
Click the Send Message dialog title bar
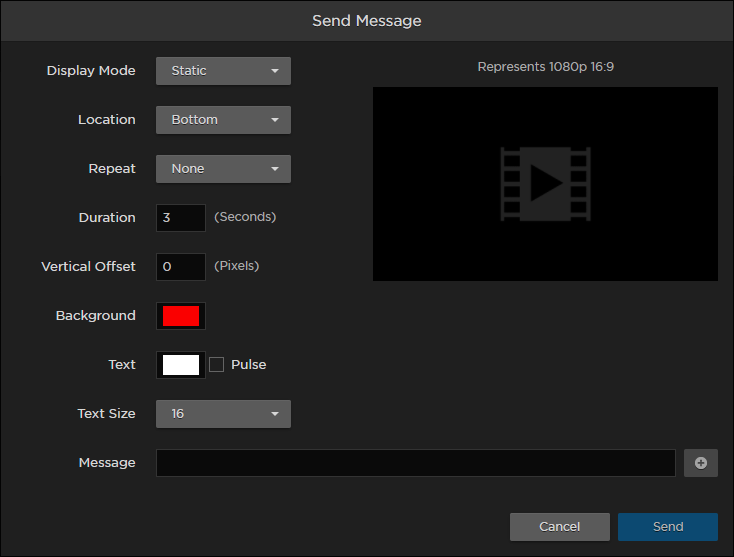[367, 21]
